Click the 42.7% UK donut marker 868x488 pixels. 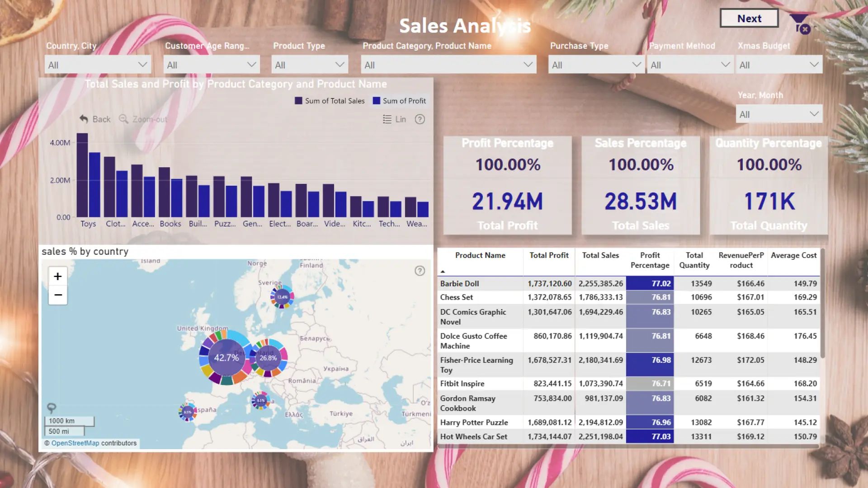pyautogui.click(x=226, y=357)
